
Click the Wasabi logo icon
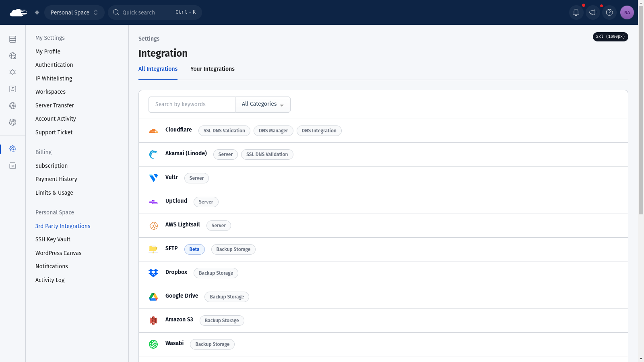[x=153, y=344]
